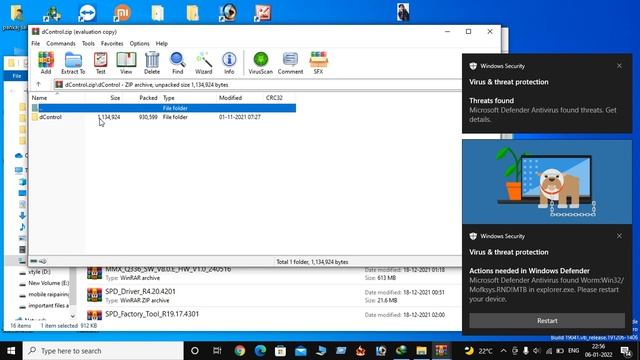
Task: Click the Add toolbar icon in WinRAR
Action: click(46, 63)
